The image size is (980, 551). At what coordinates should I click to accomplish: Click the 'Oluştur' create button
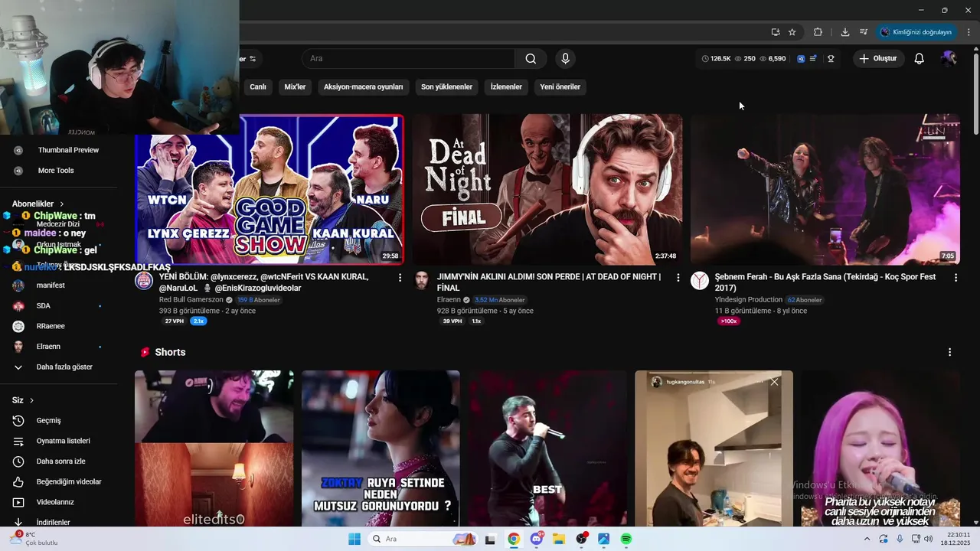(x=878, y=59)
